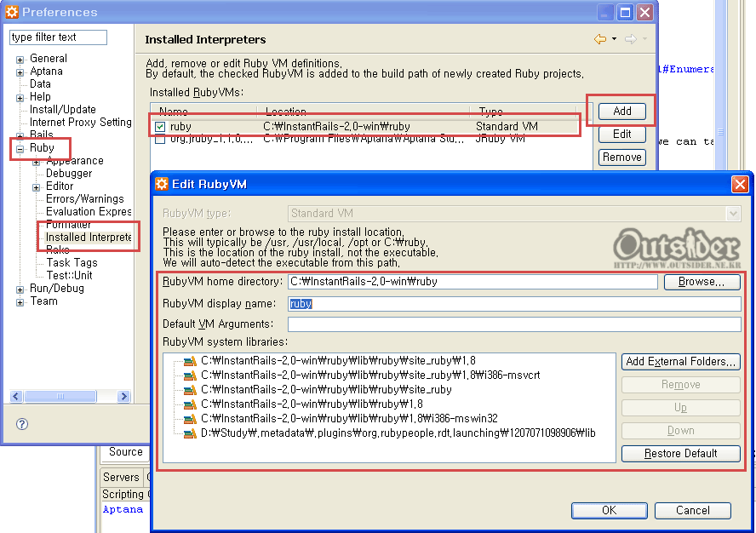Image resolution: width=756 pixels, height=533 pixels.
Task: Click library icon for i386-mswin32 entry
Action: (191, 419)
